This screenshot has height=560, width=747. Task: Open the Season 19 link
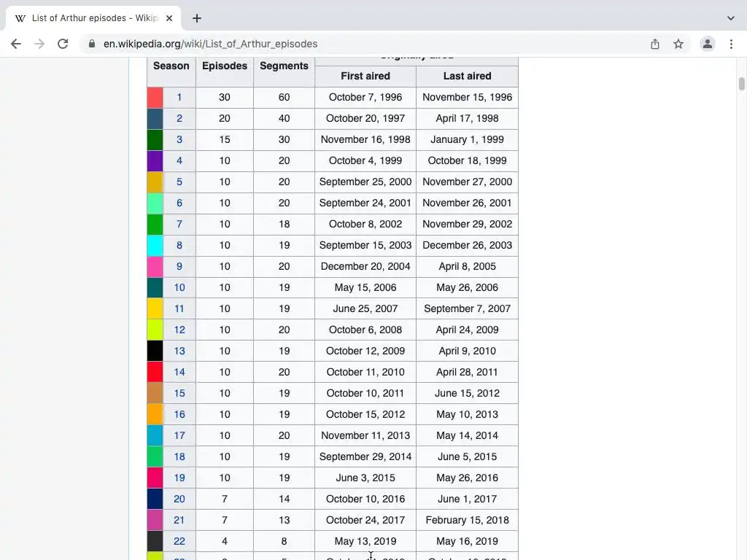click(179, 478)
